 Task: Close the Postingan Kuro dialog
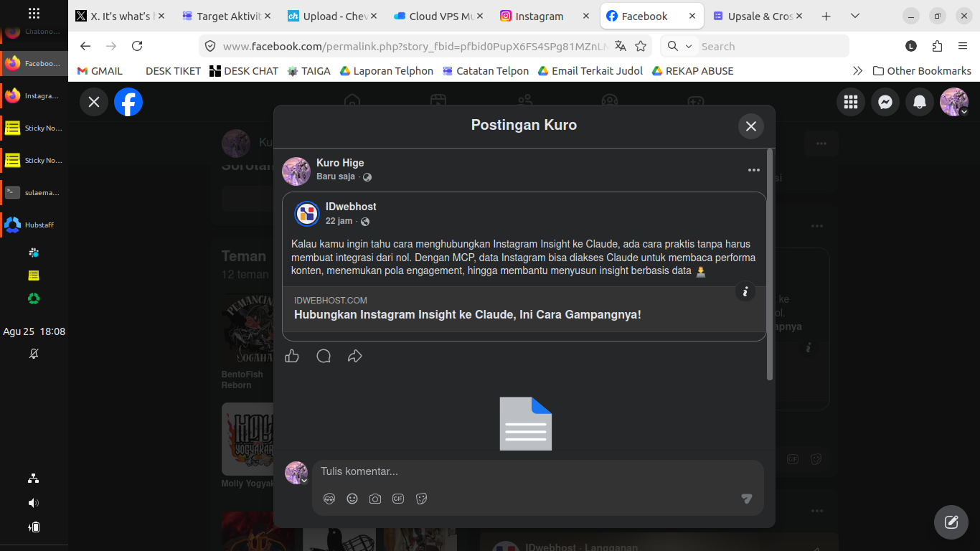pyautogui.click(x=751, y=126)
